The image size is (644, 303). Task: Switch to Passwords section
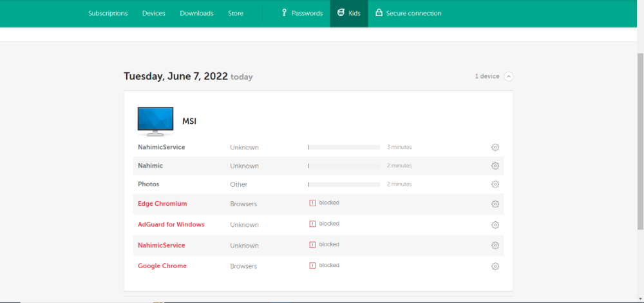(x=301, y=14)
